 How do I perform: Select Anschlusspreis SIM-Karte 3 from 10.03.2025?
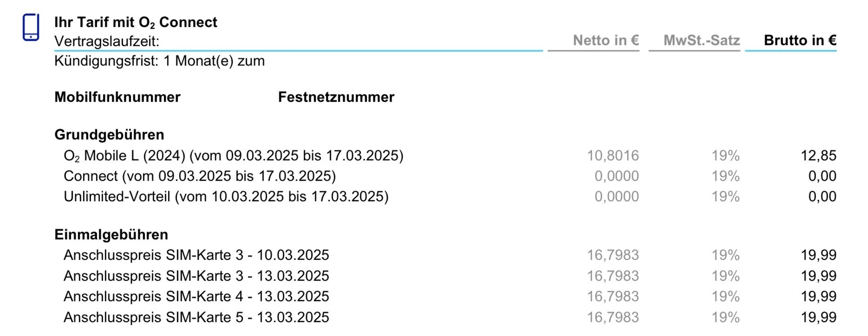196,255
